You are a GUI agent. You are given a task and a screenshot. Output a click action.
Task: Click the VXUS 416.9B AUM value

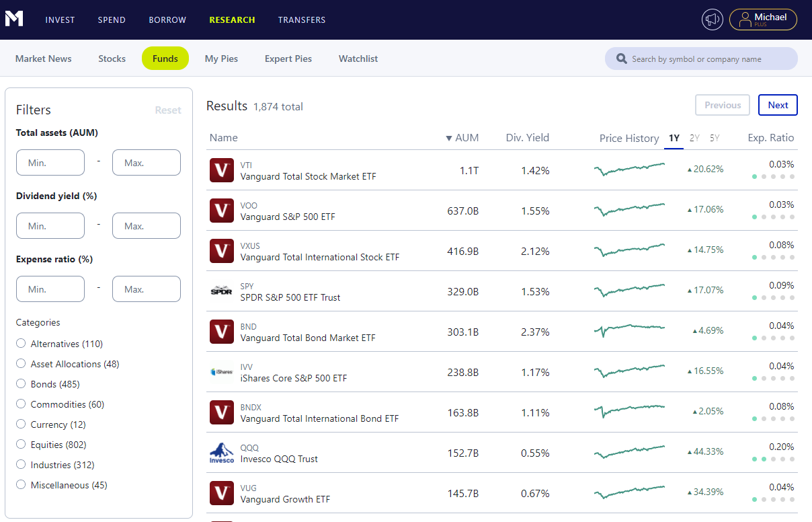tap(462, 252)
